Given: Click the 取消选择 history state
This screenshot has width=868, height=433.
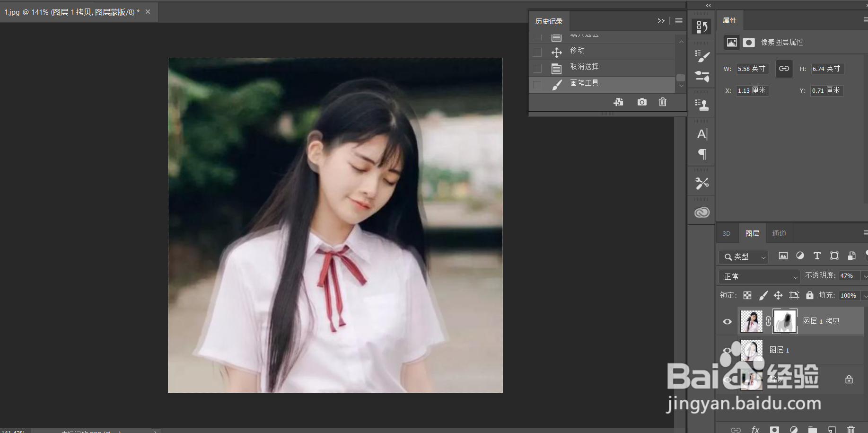Looking at the screenshot, I should click(584, 67).
